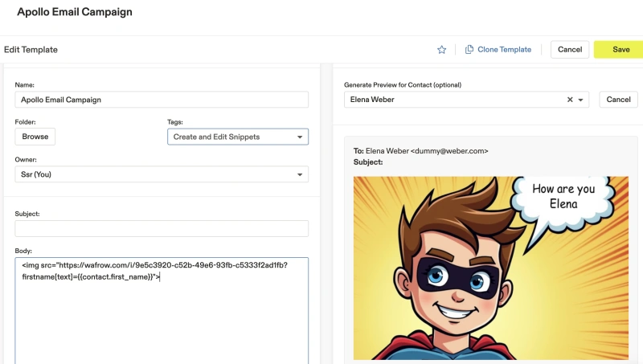Viewport: 643px width, 364px height.
Task: Open the Owner dropdown arrow
Action: (x=300, y=174)
